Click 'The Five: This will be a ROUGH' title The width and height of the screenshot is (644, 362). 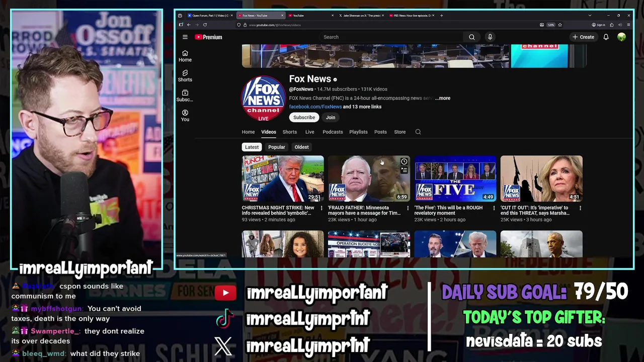point(448,210)
